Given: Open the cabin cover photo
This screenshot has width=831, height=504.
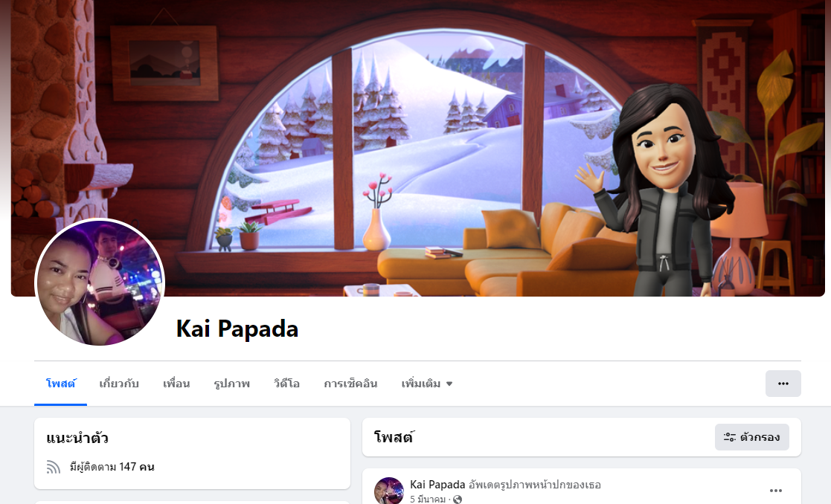Looking at the screenshot, I should 417,148.
